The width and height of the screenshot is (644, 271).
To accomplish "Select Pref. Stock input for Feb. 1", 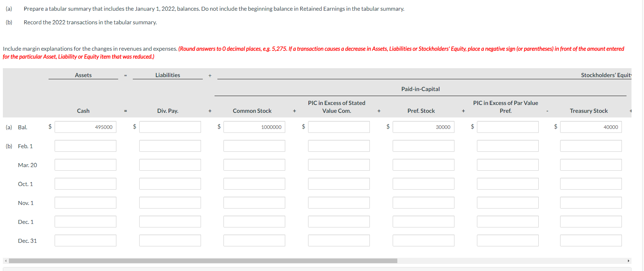I will (423, 146).
